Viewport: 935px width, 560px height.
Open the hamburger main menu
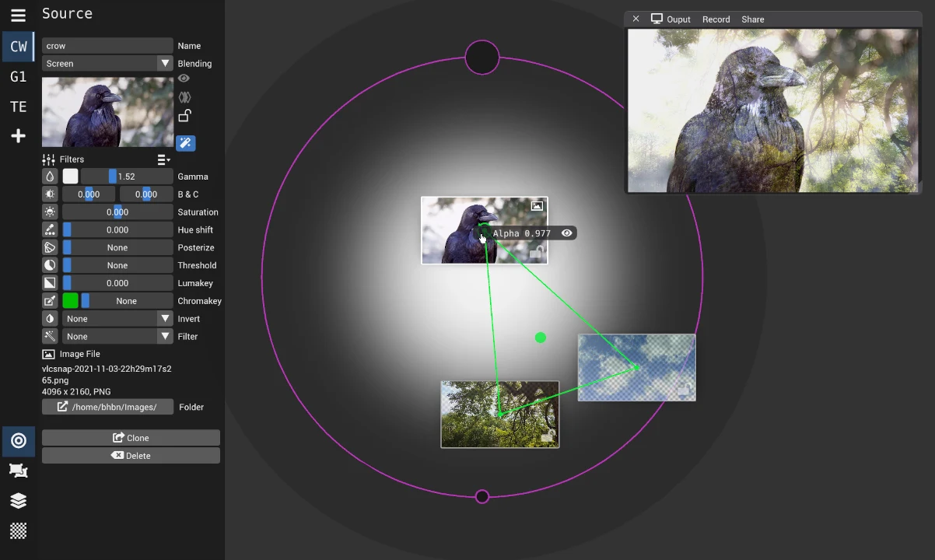click(x=18, y=15)
